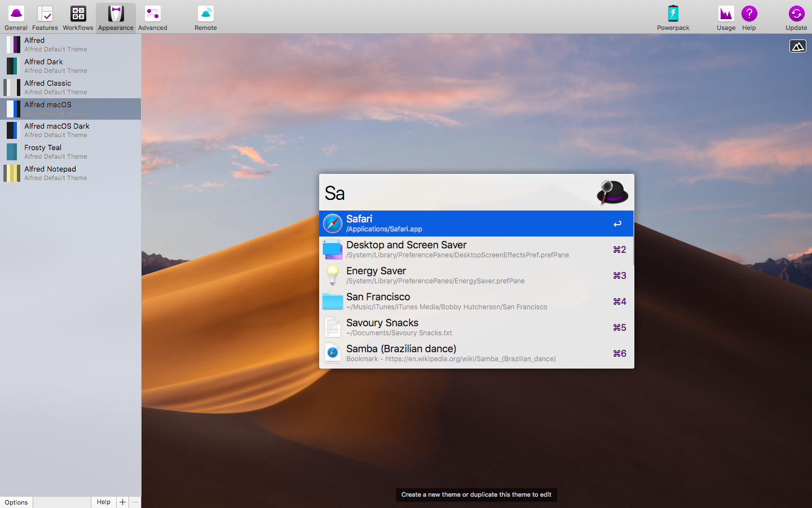Open the General preferences section

click(16, 17)
